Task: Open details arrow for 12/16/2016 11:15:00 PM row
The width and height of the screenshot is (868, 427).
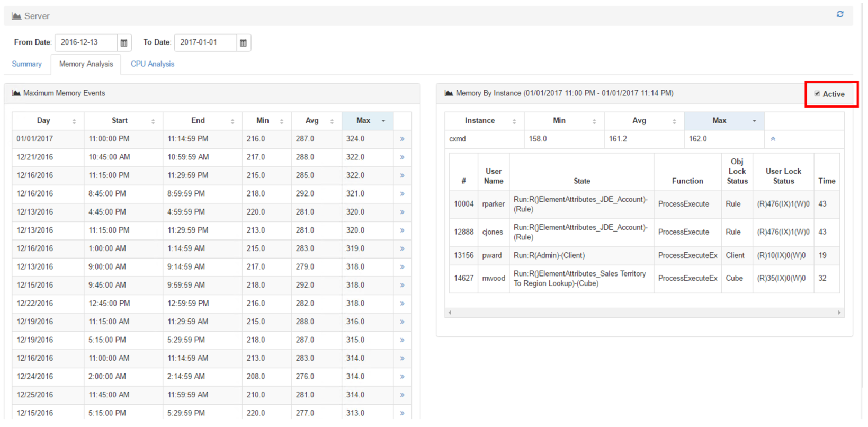Action: [402, 175]
